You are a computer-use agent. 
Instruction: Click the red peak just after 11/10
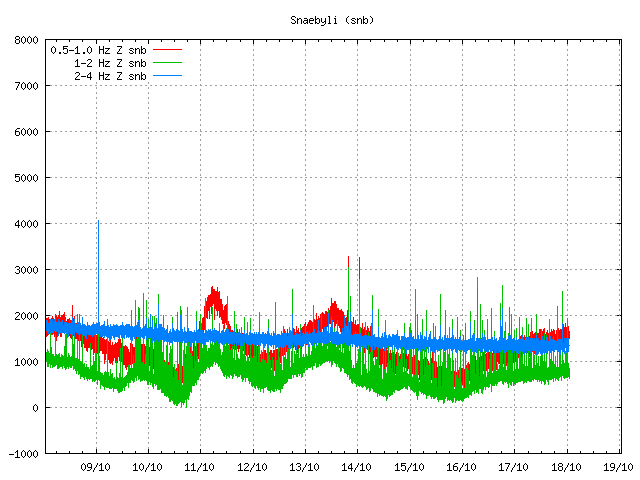214,294
